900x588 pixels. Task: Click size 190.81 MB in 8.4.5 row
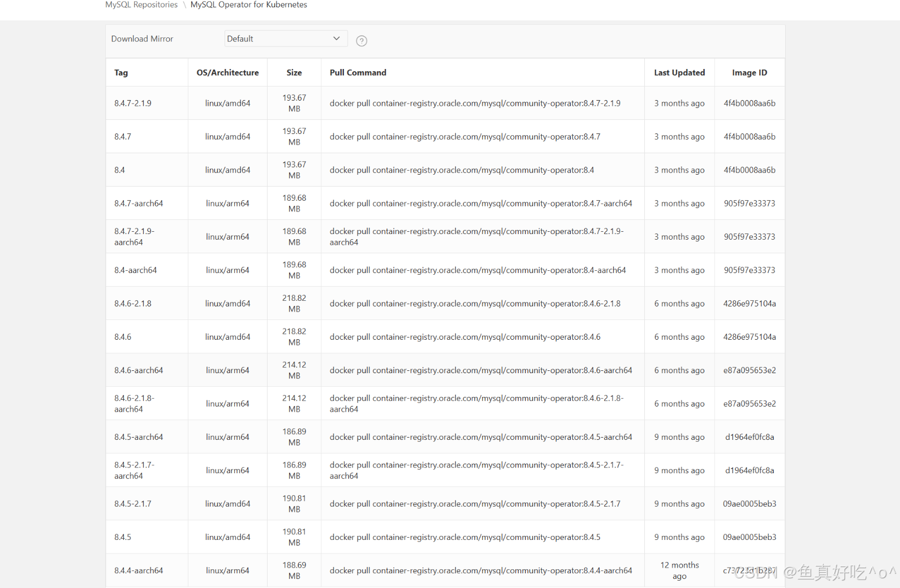(x=294, y=537)
